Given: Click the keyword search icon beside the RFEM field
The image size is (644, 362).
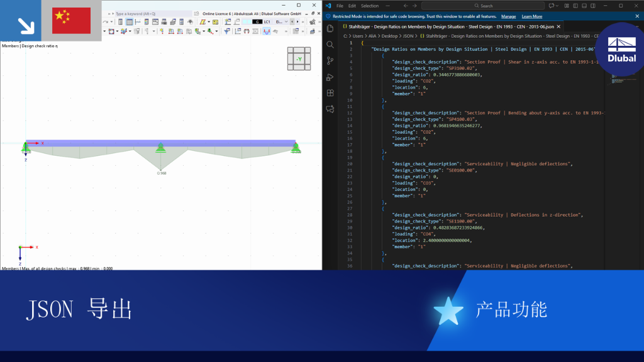Looking at the screenshot, I should [196, 14].
